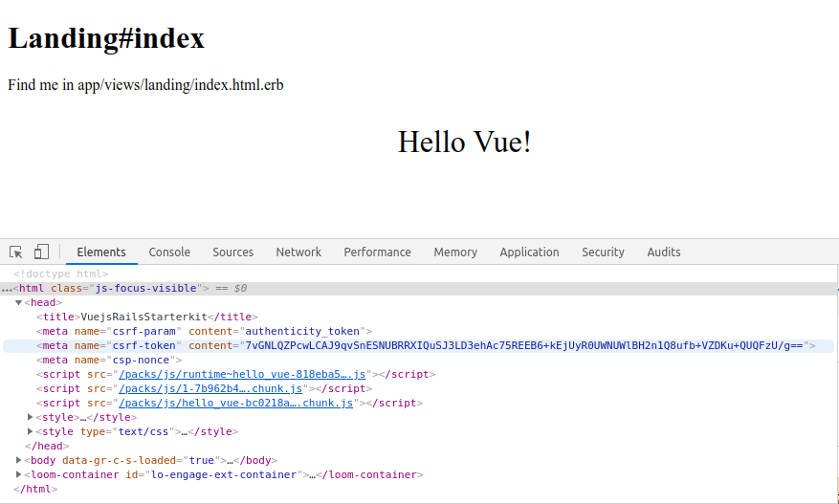Image resolution: width=839 pixels, height=504 pixels.
Task: Open the Network tab
Action: point(298,252)
